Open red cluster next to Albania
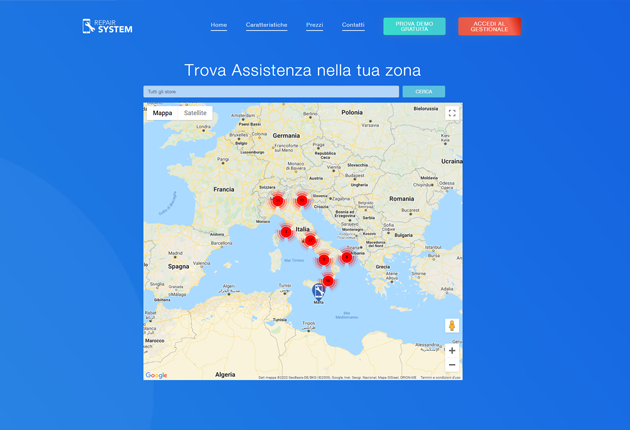 [346, 257]
